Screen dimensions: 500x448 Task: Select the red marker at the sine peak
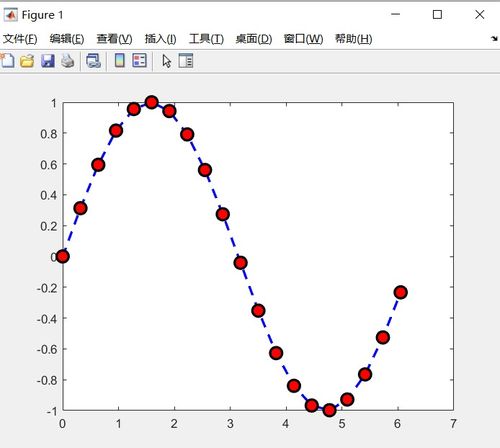tap(152, 102)
